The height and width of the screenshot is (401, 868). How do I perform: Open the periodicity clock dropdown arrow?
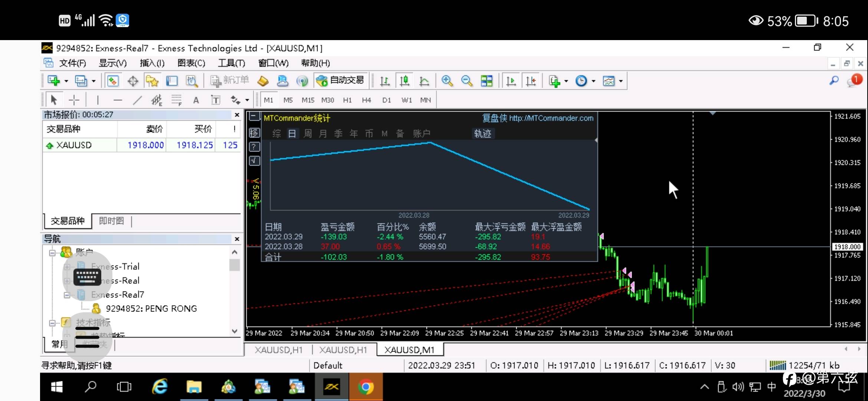click(x=594, y=81)
